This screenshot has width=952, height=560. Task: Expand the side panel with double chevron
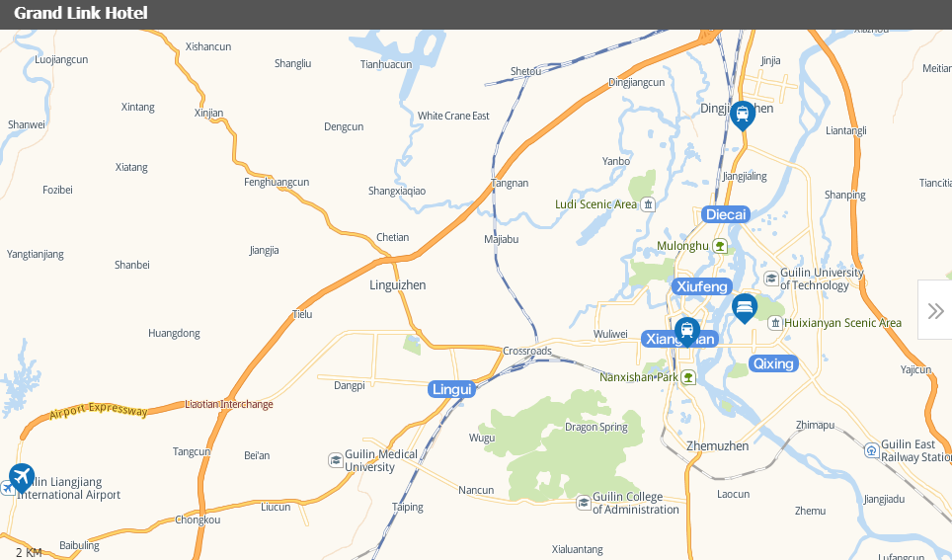click(935, 311)
